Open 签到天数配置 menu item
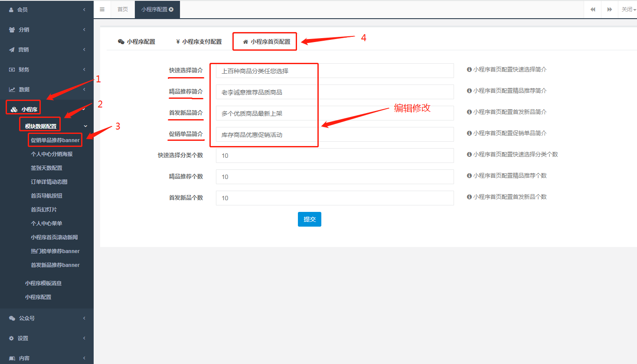The width and height of the screenshot is (637, 364). [x=46, y=168]
